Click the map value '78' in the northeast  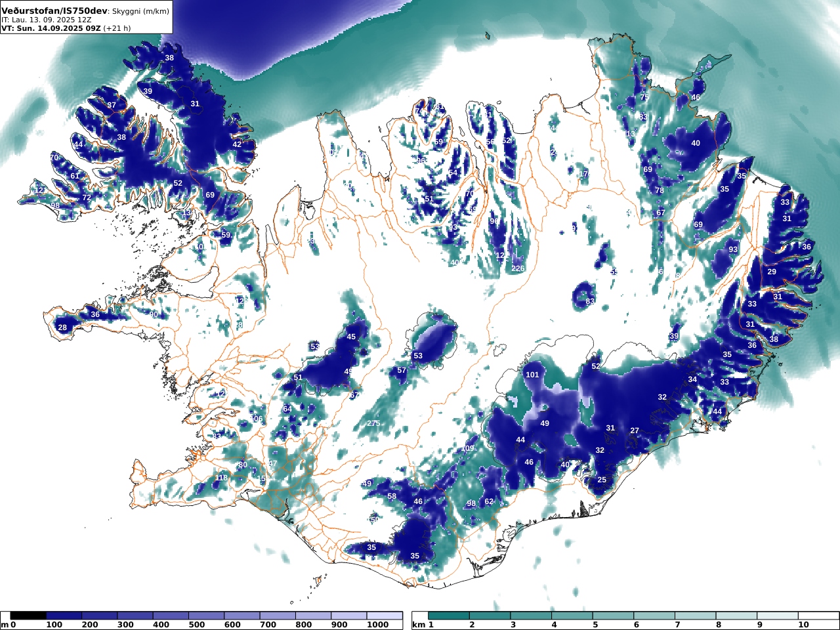click(x=660, y=190)
